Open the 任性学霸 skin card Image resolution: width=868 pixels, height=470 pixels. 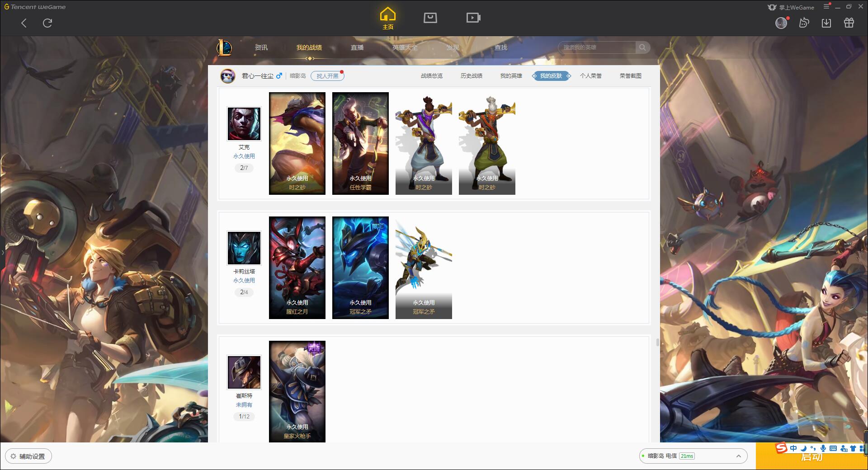pos(360,144)
